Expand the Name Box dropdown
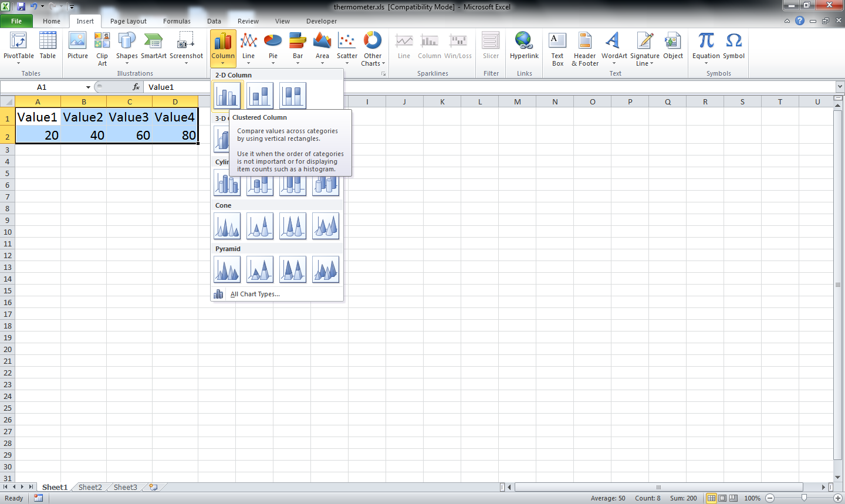The height and width of the screenshot is (504, 845). [x=88, y=87]
